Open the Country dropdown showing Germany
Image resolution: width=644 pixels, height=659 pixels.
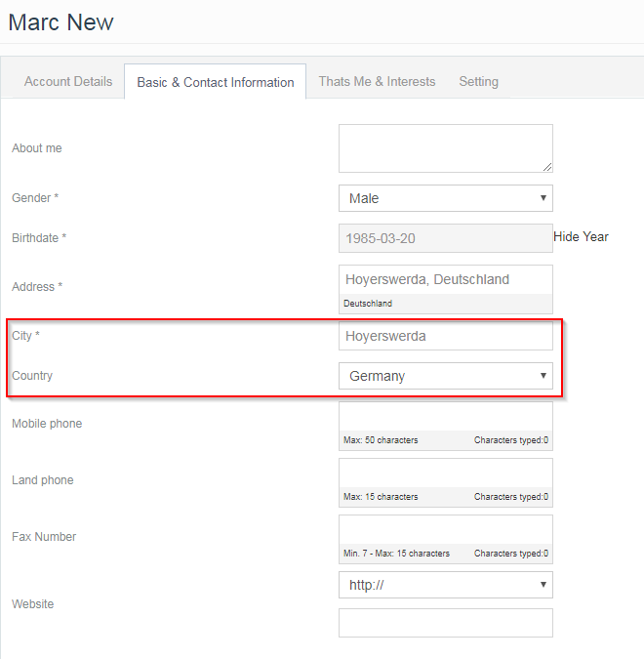[x=446, y=376]
